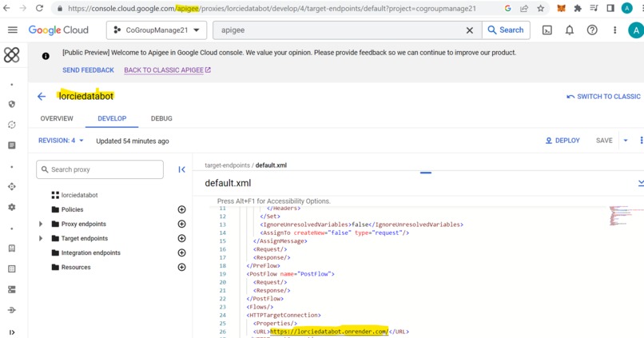
Task: Open the CoGroupManage21 project picker
Action: coord(157,30)
